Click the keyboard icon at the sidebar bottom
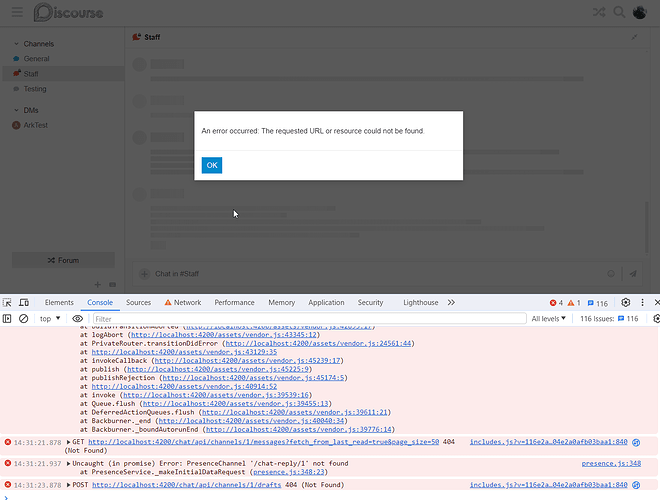 (112, 285)
